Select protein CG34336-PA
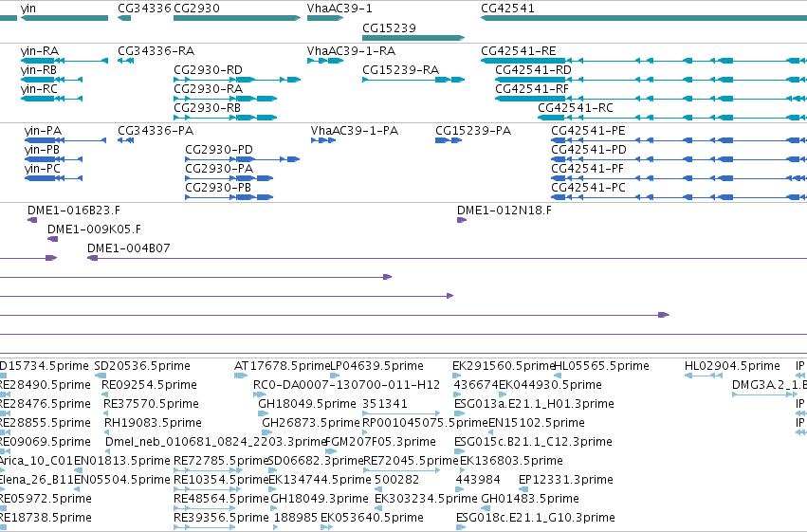Image resolution: width=807 pixels, height=532 pixels. coord(156,131)
